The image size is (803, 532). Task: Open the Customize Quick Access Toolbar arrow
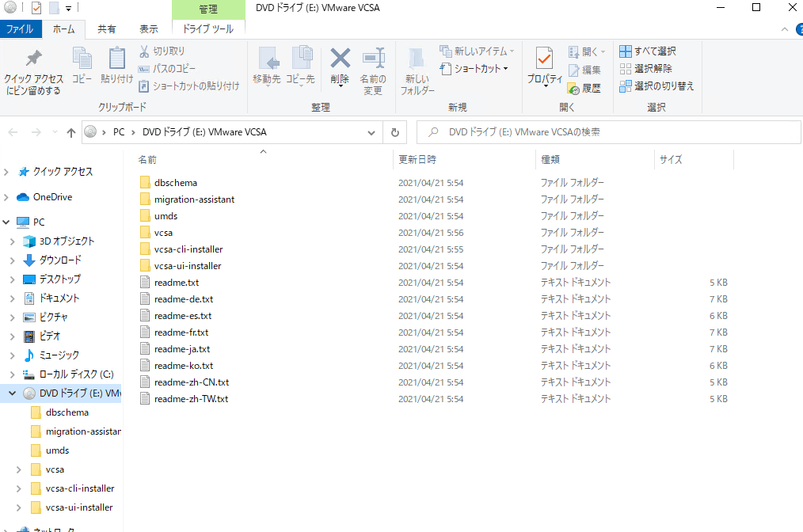pyautogui.click(x=68, y=8)
